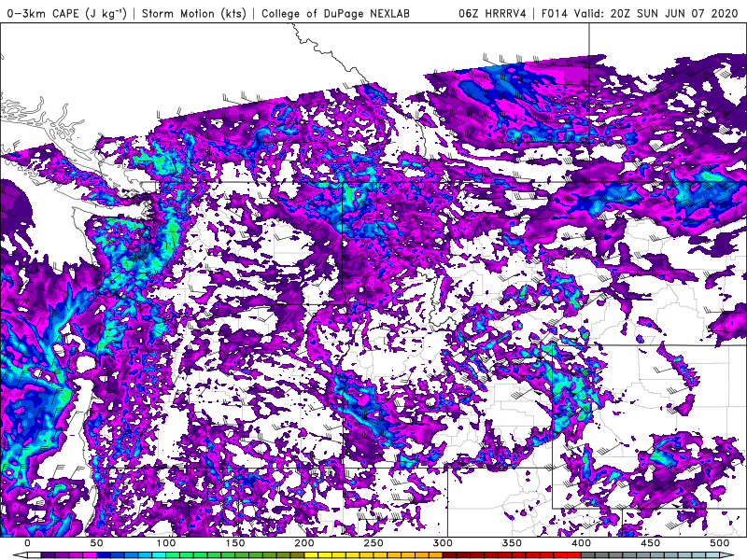Click the '250' label on the color scale

373,543
